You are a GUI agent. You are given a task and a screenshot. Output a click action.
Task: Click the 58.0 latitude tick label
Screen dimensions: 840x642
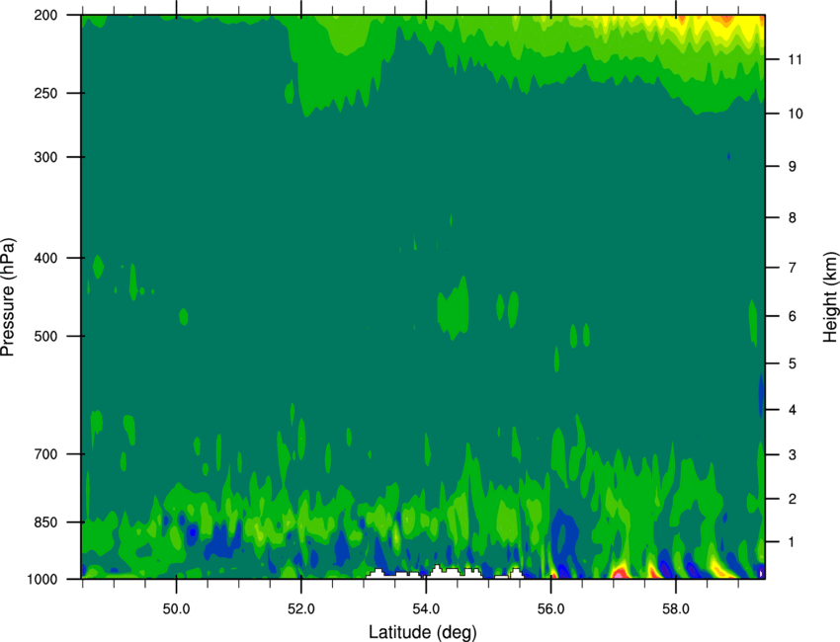[x=676, y=608]
